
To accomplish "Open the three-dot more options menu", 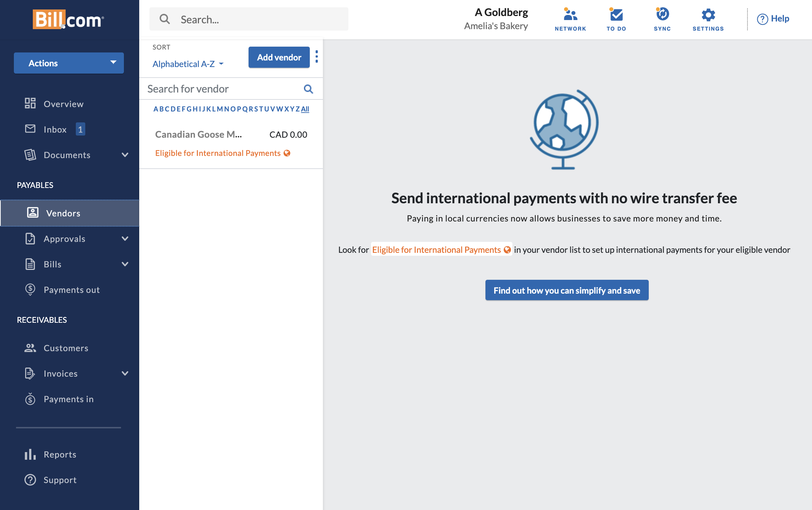I will coord(317,57).
